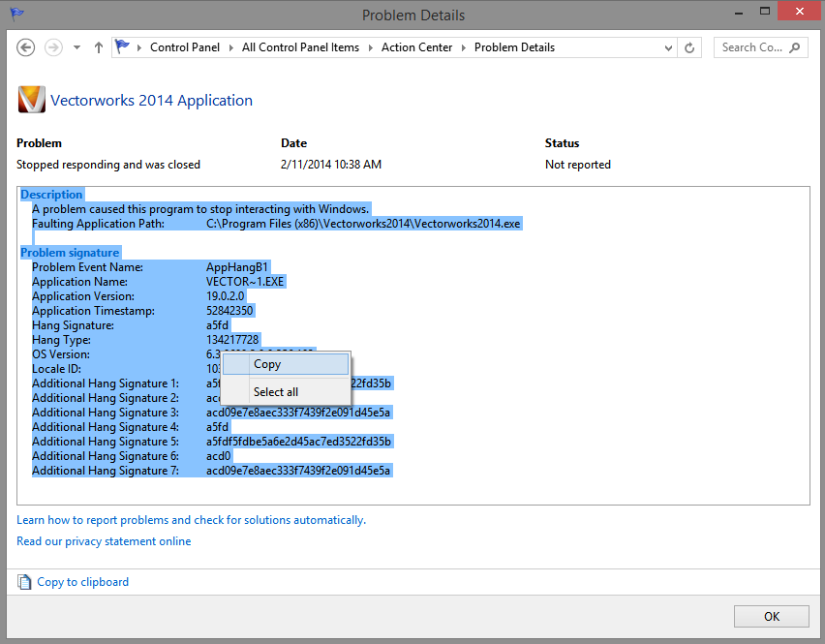Click the flag icon in address bar

(123, 46)
